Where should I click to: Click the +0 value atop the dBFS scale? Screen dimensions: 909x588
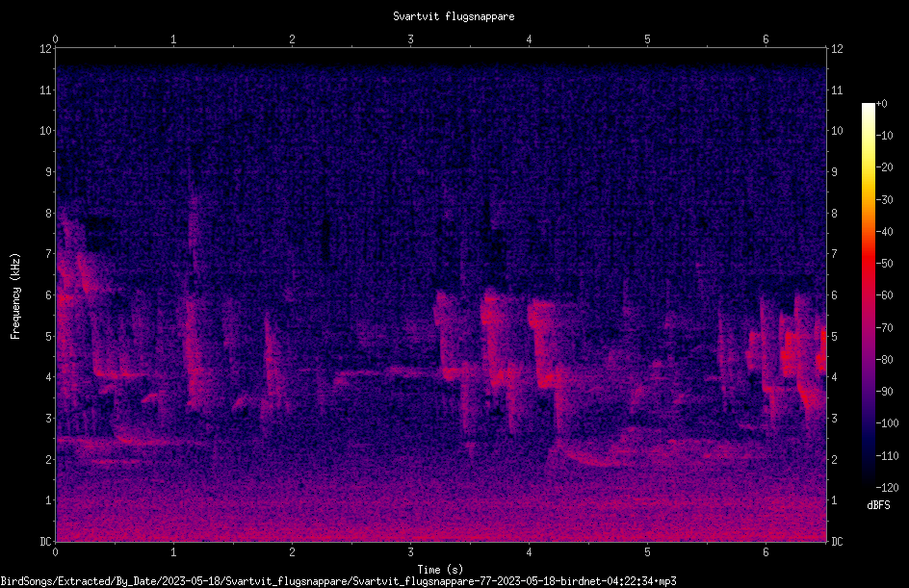click(881, 104)
